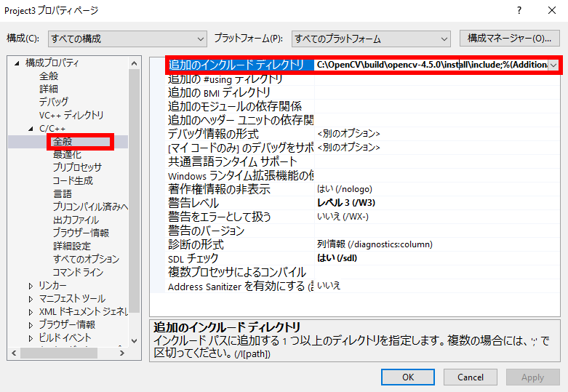The image size is (568, 392).
Task: Open the 構成(C) configuration dropdown
Action: (x=127, y=39)
